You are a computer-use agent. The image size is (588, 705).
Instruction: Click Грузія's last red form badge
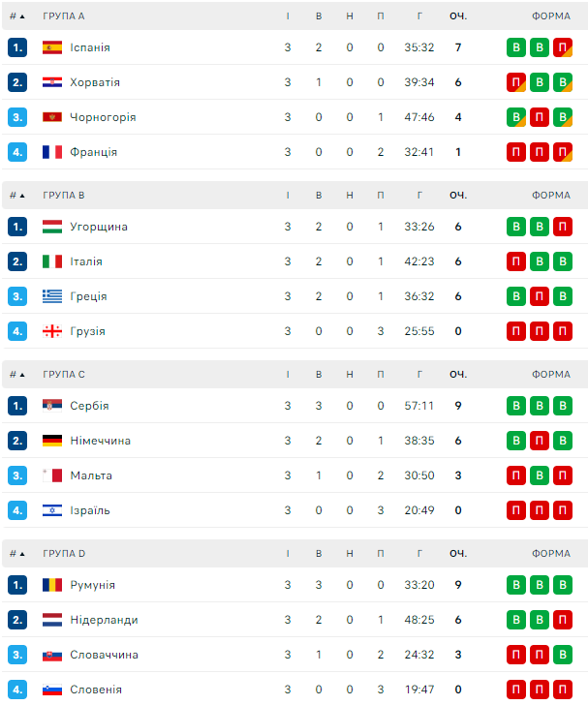pos(563,331)
